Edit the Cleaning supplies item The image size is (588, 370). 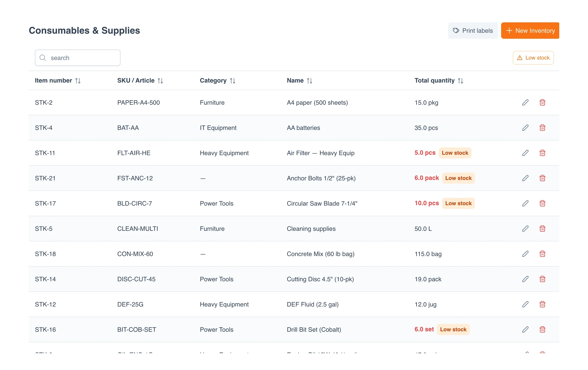click(525, 228)
